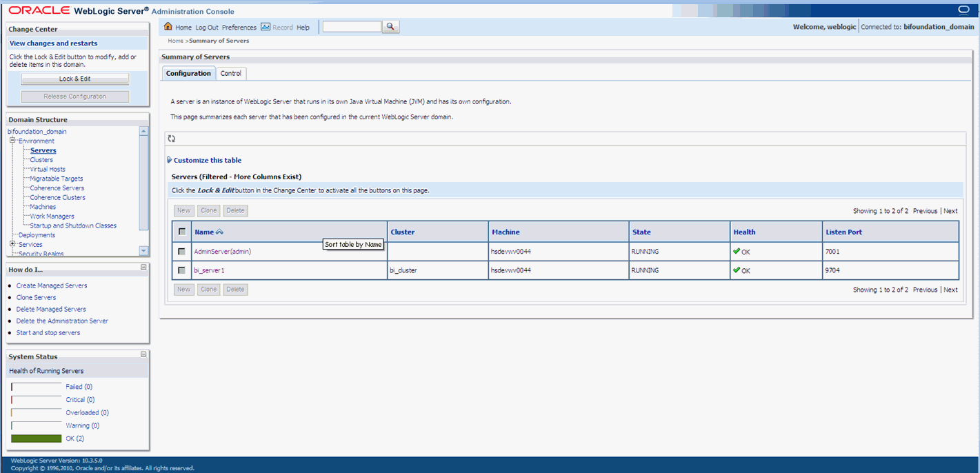
Task: Click the green OK (2) health bar
Action: coord(37,439)
